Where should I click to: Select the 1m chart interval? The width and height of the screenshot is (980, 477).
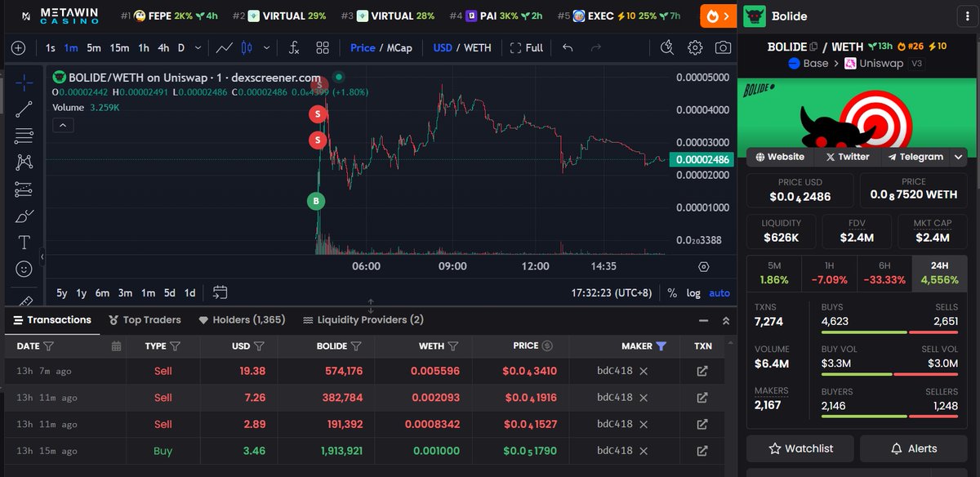click(x=71, y=47)
